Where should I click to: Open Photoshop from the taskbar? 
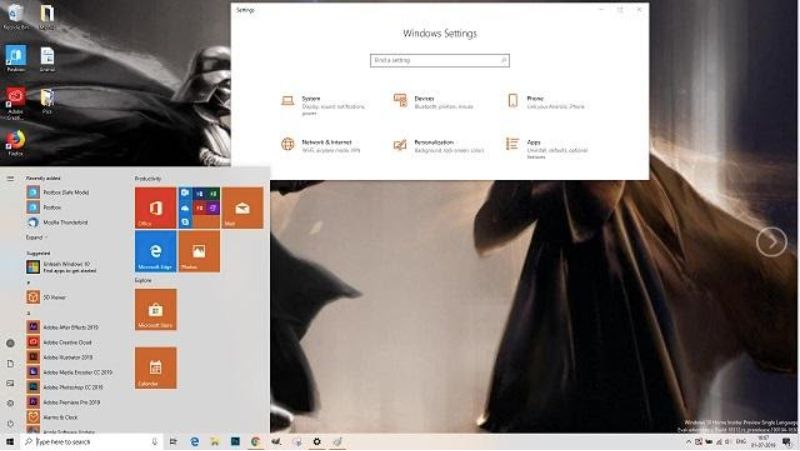click(235, 442)
